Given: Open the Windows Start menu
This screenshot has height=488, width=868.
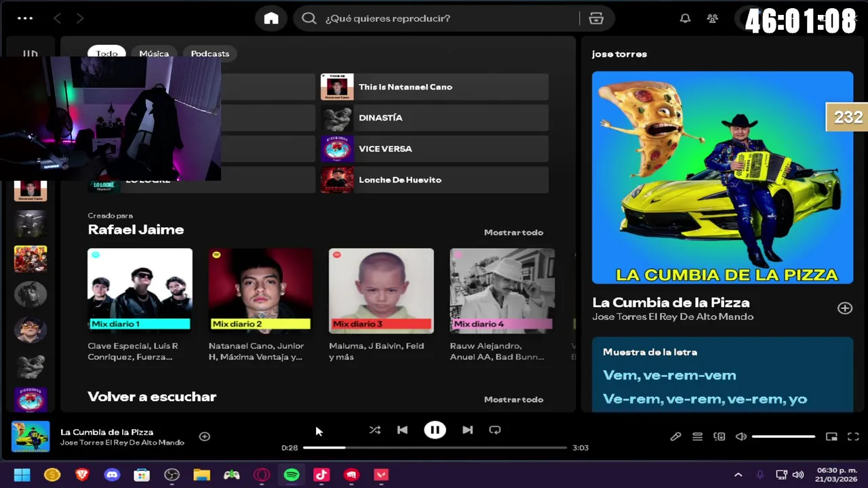Looking at the screenshot, I should point(22,475).
